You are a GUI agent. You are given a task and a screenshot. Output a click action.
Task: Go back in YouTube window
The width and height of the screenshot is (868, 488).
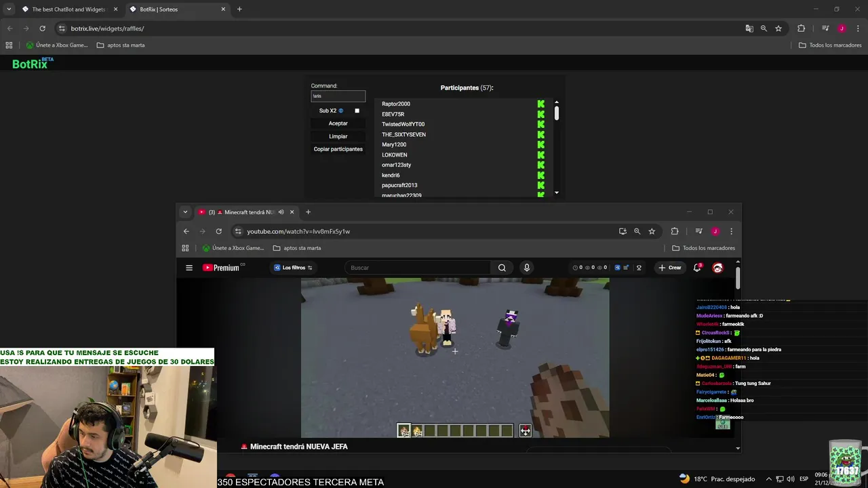pos(186,231)
